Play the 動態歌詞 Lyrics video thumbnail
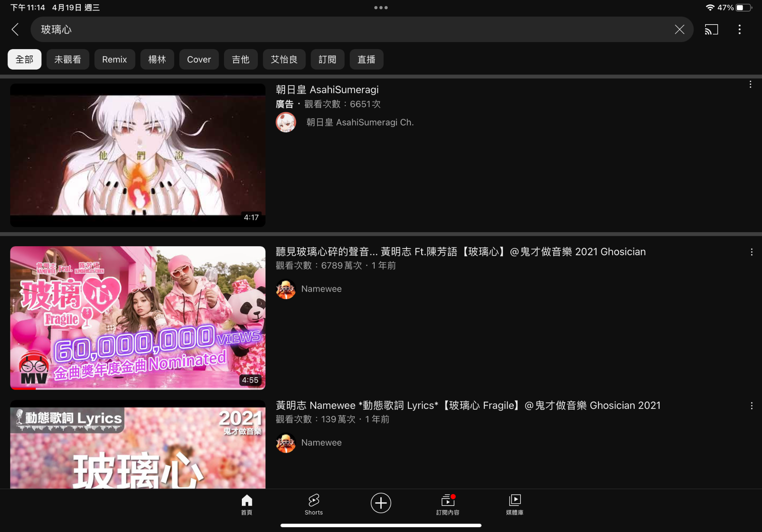The width and height of the screenshot is (762, 532). coord(138,444)
